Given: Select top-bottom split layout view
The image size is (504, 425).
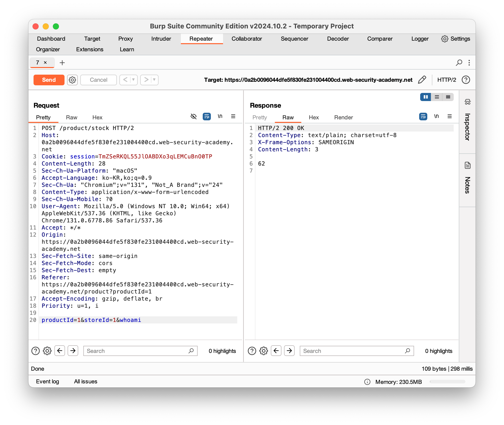Looking at the screenshot, I should [x=437, y=97].
